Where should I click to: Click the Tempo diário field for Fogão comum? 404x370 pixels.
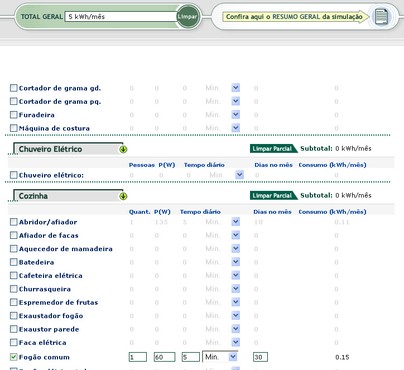tap(191, 357)
